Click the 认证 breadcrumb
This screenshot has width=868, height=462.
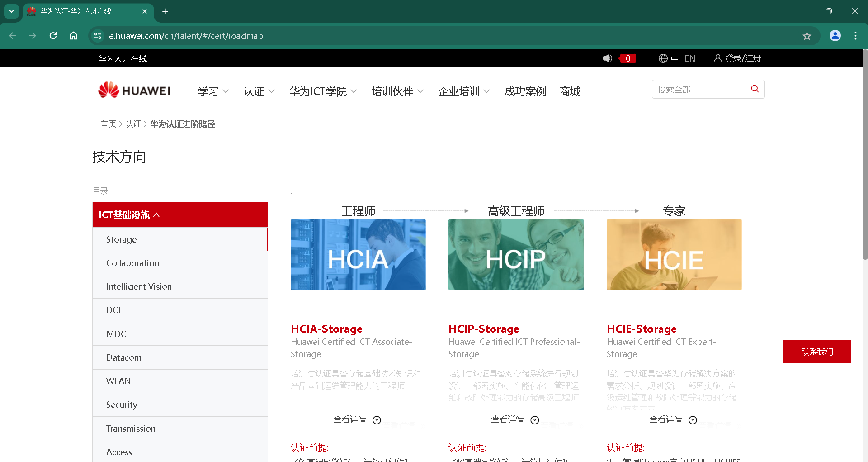pyautogui.click(x=133, y=124)
